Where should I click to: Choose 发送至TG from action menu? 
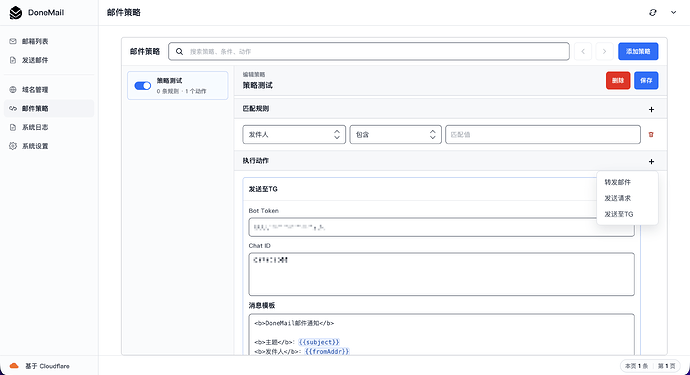[627, 214]
